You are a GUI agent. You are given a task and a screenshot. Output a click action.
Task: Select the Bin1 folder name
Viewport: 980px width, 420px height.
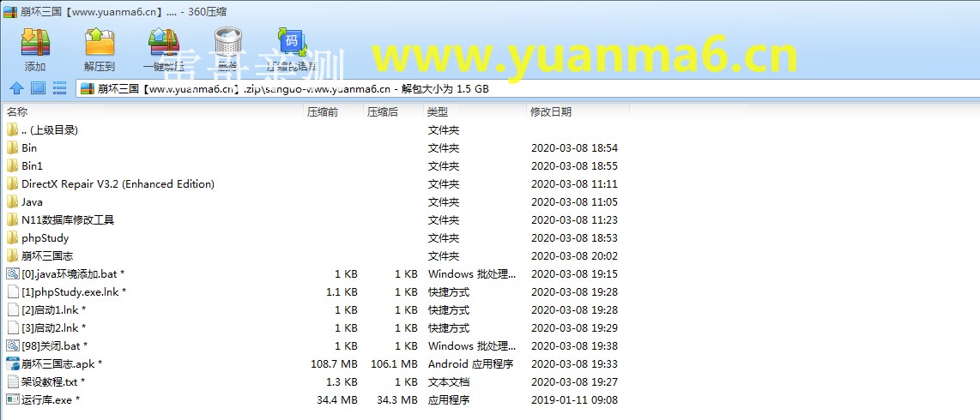point(32,166)
